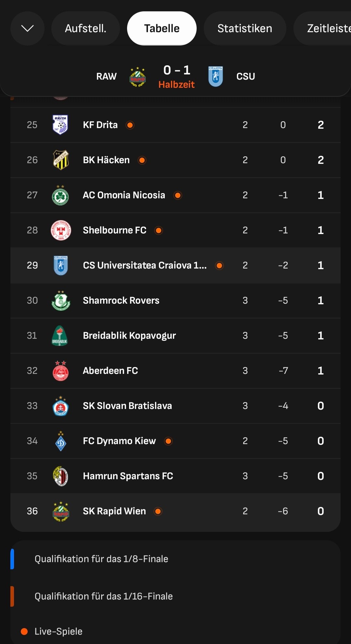The image size is (351, 644).
Task: Open the SK Slovan Bratislava row
Action: pos(127,406)
